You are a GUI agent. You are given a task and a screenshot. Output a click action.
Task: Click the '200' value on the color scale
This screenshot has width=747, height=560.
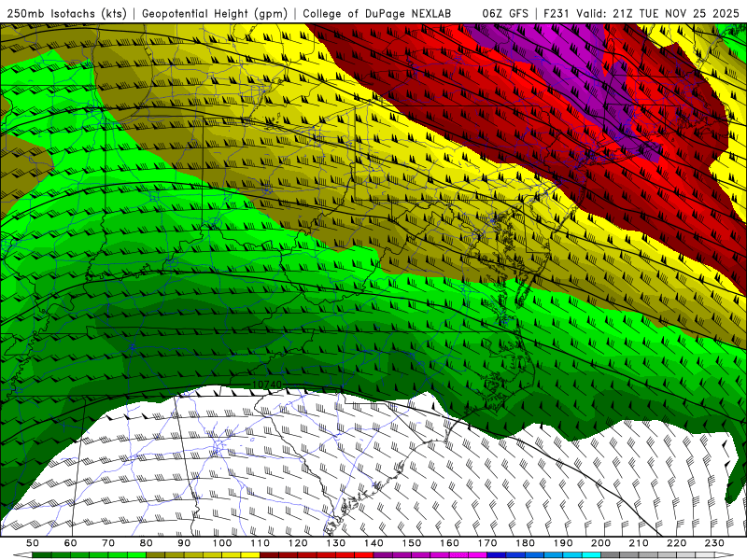coord(600,543)
